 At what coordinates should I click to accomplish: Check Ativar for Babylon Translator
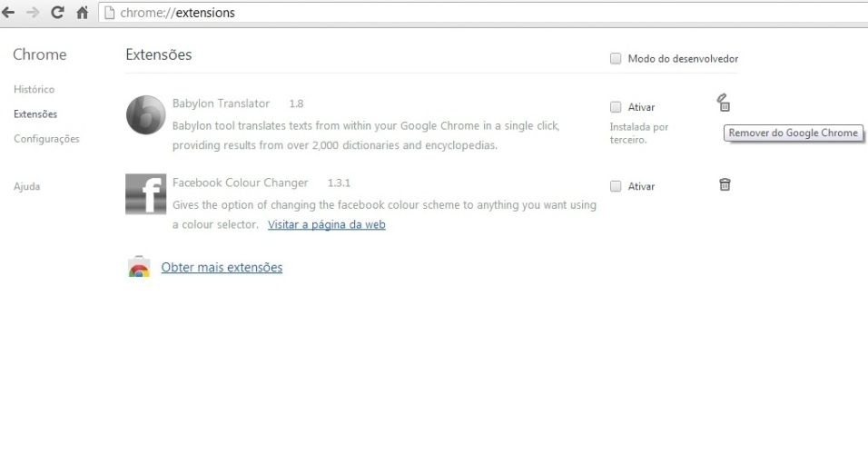tap(616, 107)
